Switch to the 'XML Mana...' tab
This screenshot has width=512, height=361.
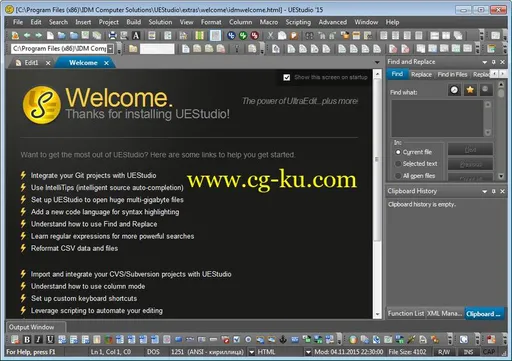(445, 314)
